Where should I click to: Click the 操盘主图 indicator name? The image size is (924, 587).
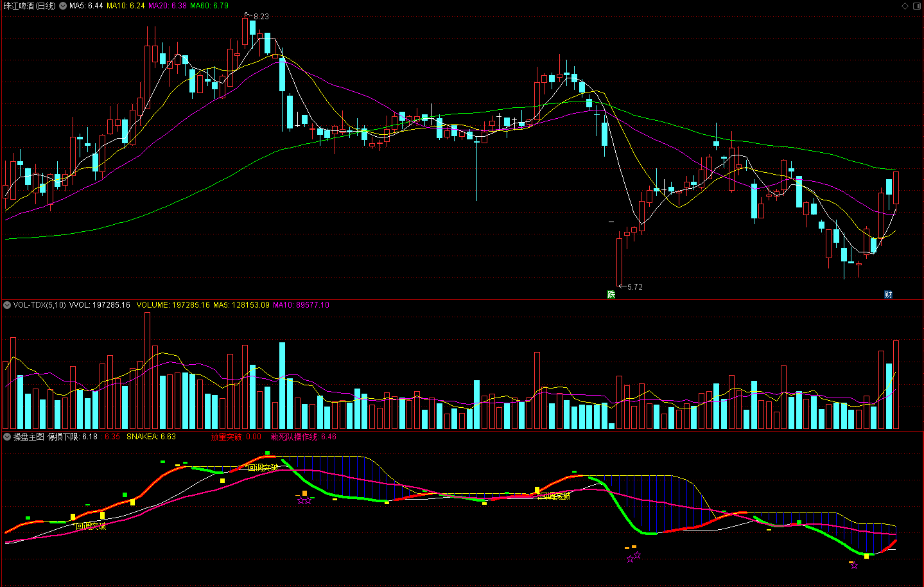[29, 437]
